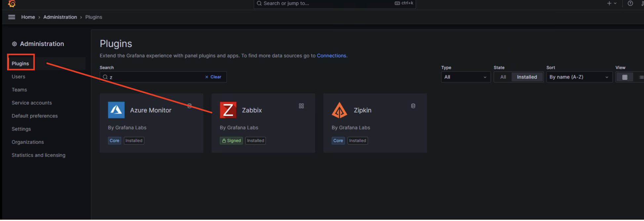Open Plugins in sidebar
The height and width of the screenshot is (221, 644).
point(20,63)
